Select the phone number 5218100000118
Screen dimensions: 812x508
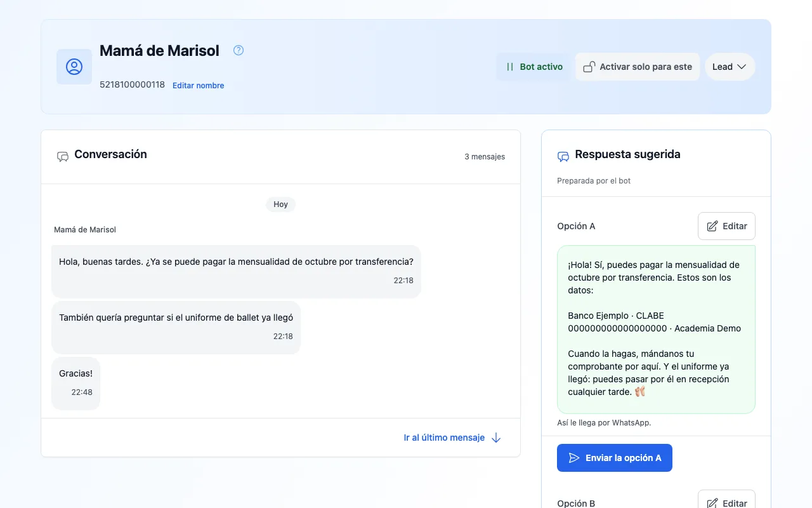click(132, 84)
